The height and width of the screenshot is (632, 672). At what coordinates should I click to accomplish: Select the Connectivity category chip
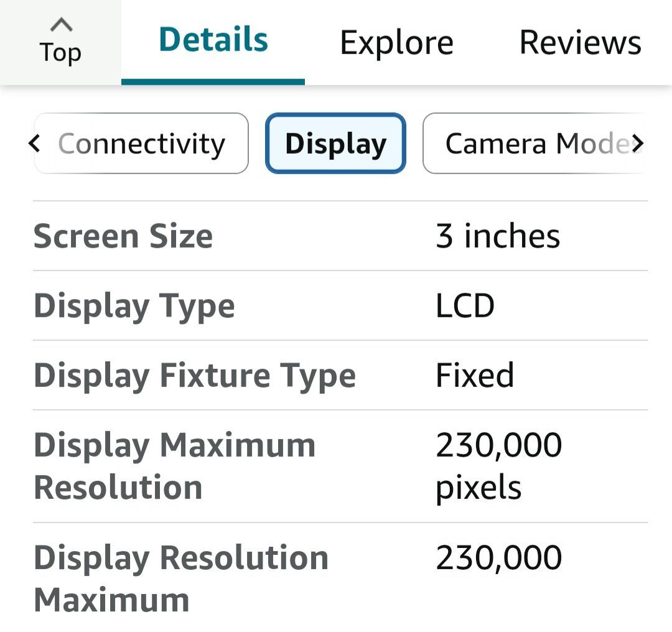coord(141,143)
